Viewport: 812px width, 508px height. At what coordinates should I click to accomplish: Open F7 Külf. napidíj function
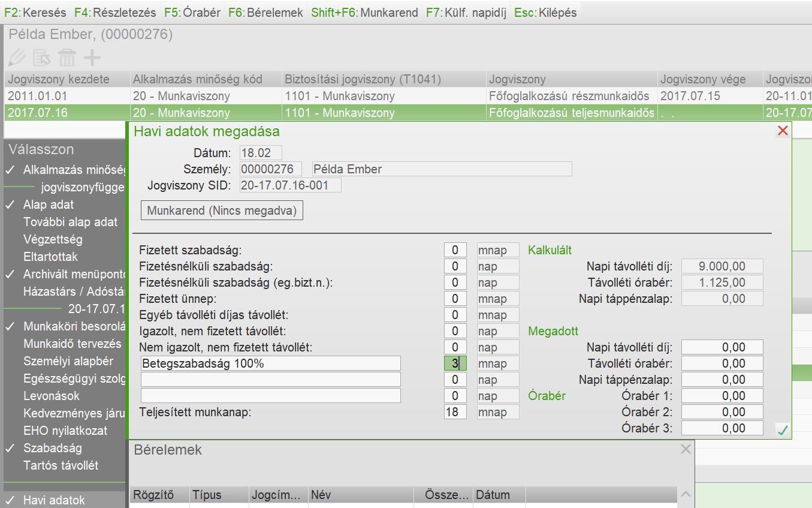pyautogui.click(x=467, y=12)
